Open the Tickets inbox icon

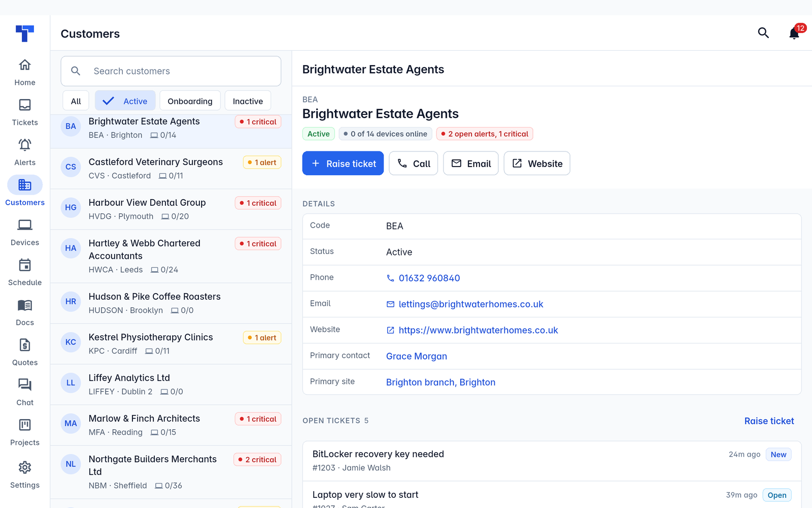click(25, 105)
